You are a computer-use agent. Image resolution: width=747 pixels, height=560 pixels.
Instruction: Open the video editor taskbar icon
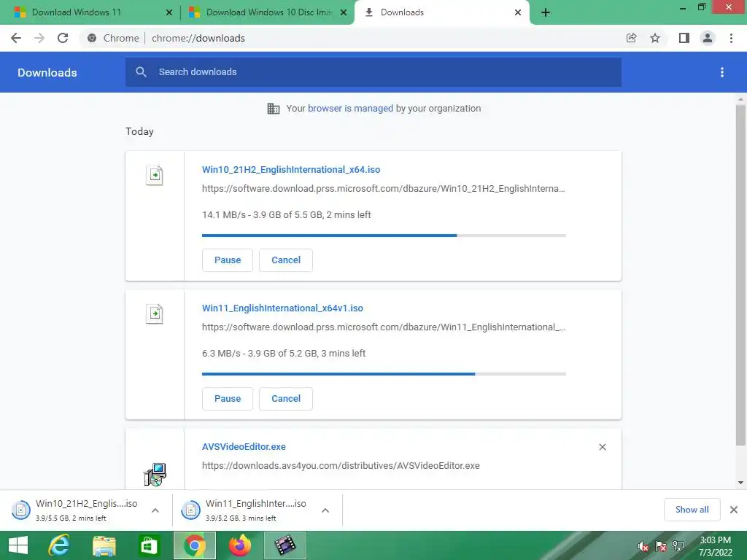pyautogui.click(x=285, y=545)
